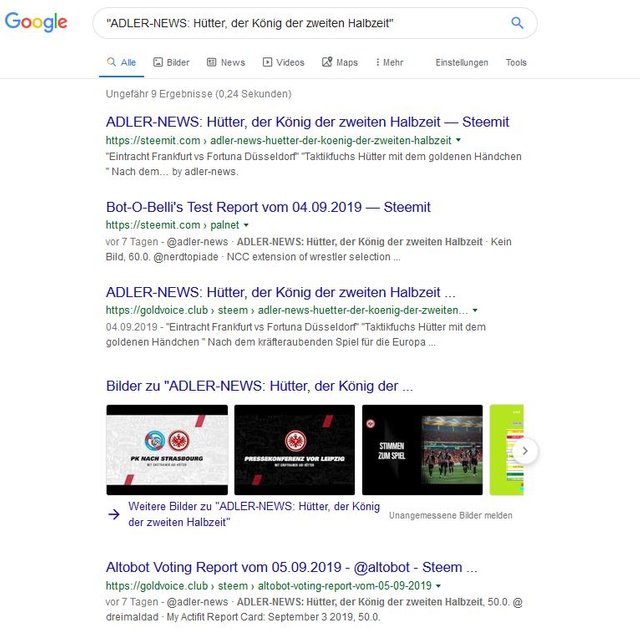This screenshot has height=636, width=640.
Task: Expand dropdown arrow next to first steemit.com URL
Action: 458,140
